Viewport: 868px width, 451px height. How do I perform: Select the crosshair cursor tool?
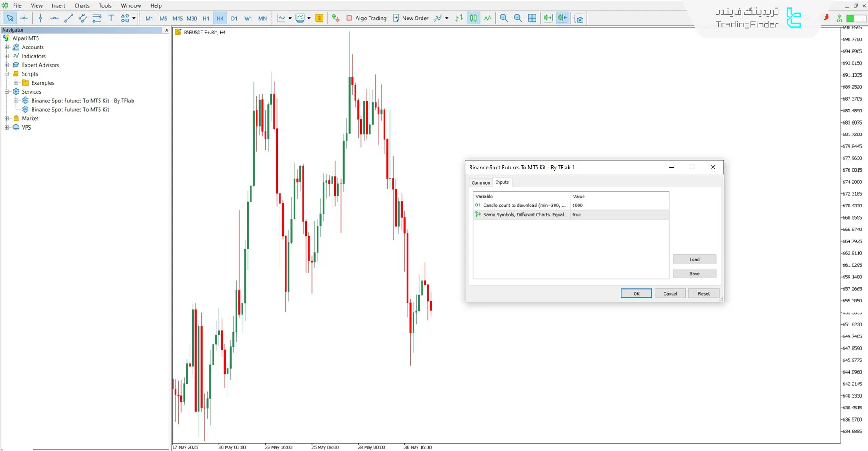(24, 18)
